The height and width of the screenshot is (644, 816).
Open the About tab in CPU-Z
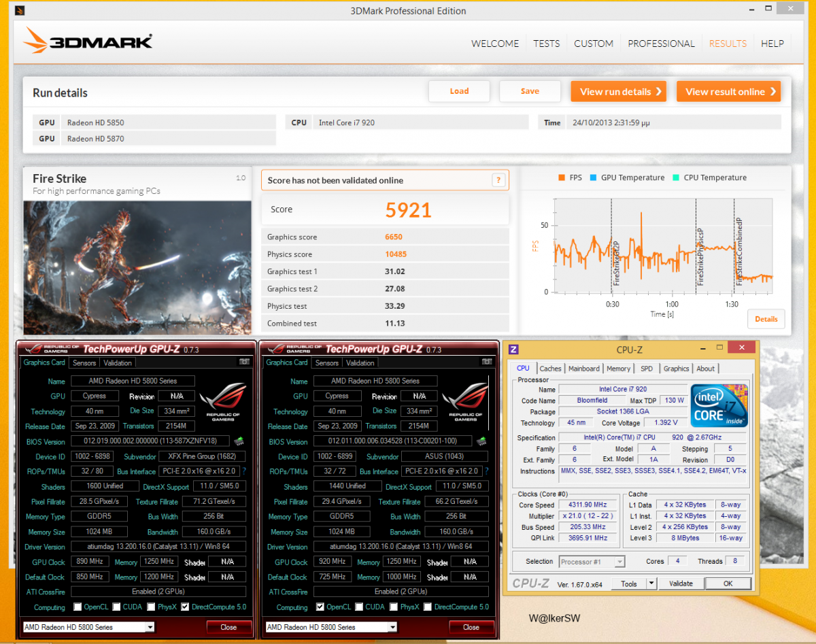click(x=706, y=369)
